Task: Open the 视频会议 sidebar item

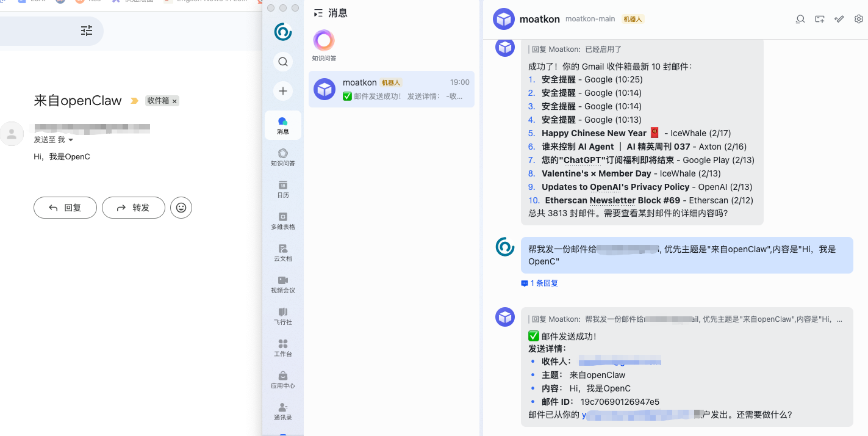Action: pos(283,284)
